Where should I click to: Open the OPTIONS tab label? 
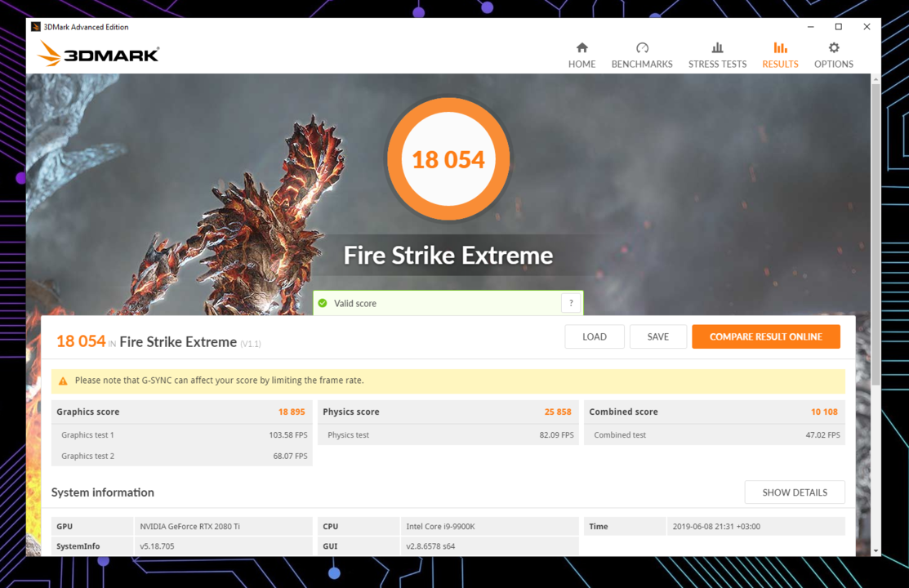(834, 65)
